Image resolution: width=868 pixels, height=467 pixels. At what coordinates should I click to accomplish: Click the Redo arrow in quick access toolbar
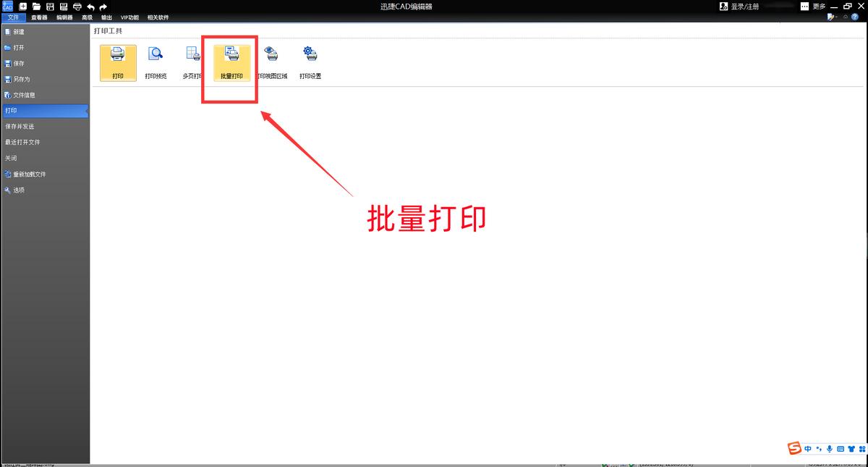click(x=103, y=6)
